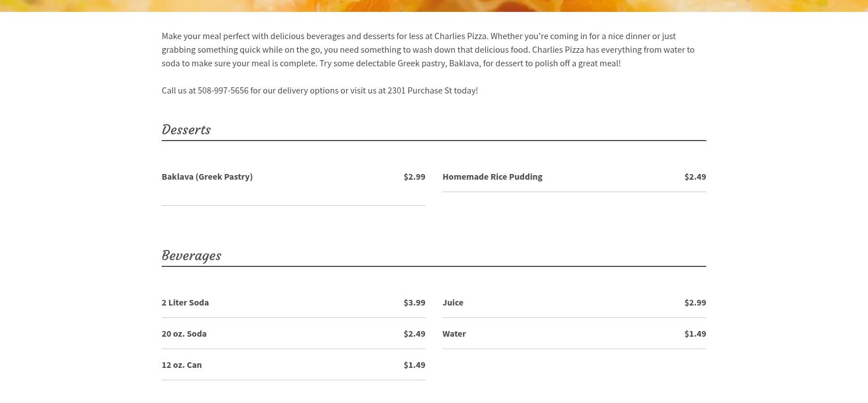The height and width of the screenshot is (403, 868).
Task: Select the Homemade Rice Pudding item
Action: tap(492, 177)
